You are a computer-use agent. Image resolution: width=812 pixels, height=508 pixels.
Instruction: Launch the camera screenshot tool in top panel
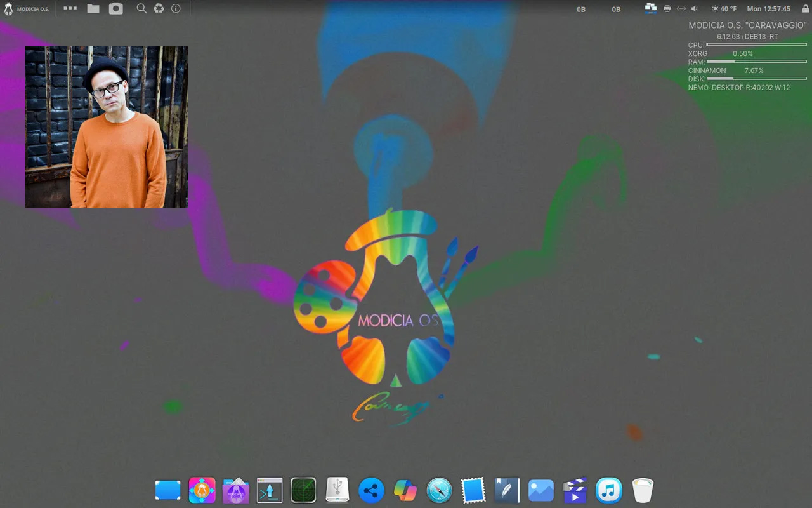pos(115,9)
